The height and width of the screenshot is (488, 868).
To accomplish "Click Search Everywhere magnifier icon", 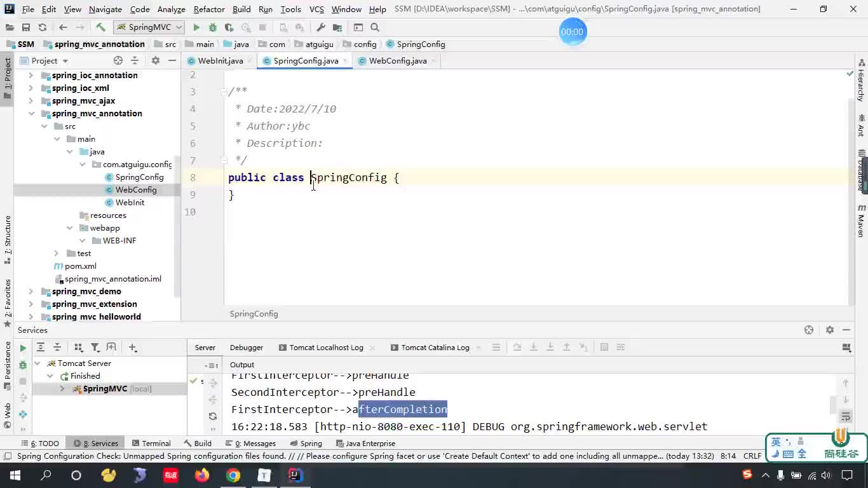I will click(375, 27).
